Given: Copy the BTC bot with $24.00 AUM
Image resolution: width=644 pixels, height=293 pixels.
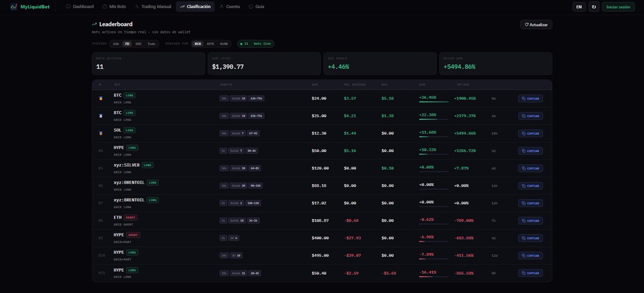Looking at the screenshot, I should click(x=530, y=99).
